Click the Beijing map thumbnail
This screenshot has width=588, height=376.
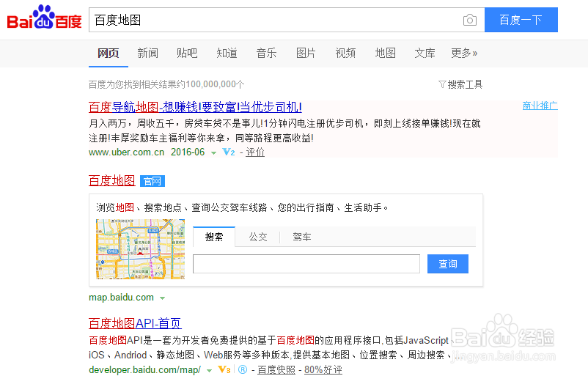pyautogui.click(x=140, y=249)
